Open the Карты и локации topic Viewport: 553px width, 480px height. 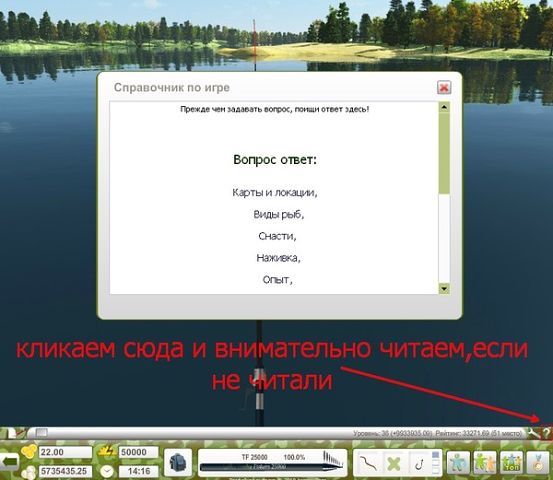275,193
